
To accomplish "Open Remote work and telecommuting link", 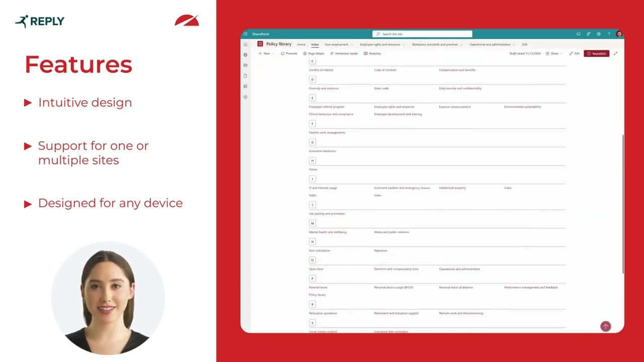I will (461, 313).
